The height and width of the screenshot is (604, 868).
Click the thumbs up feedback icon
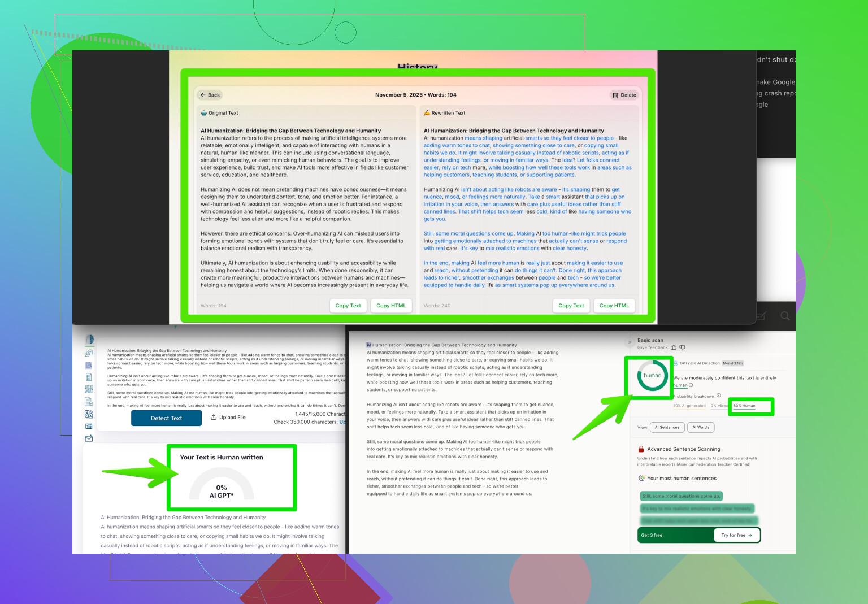(x=674, y=347)
